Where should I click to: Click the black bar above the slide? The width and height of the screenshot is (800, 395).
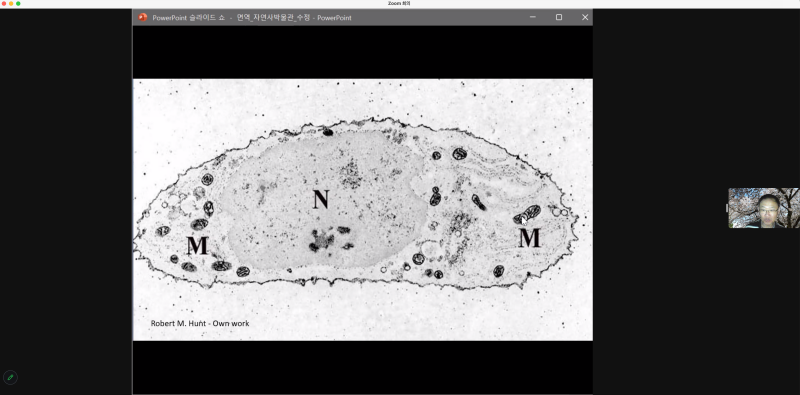pos(363,52)
